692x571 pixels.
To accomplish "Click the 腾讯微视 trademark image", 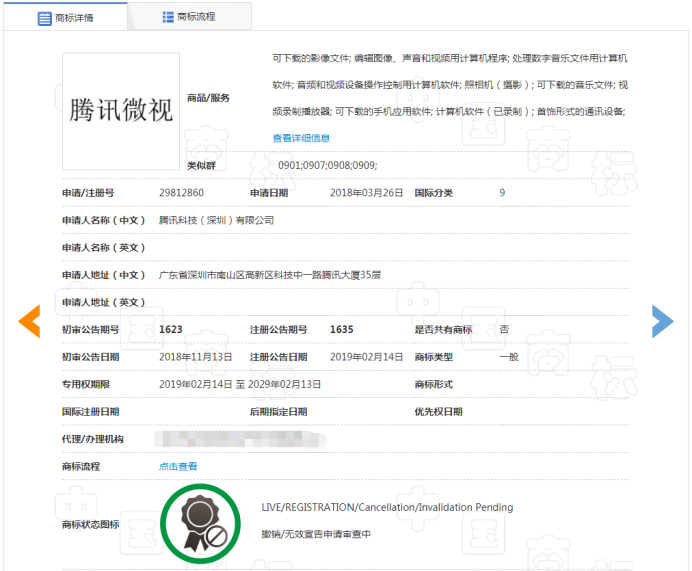I will 121,111.
